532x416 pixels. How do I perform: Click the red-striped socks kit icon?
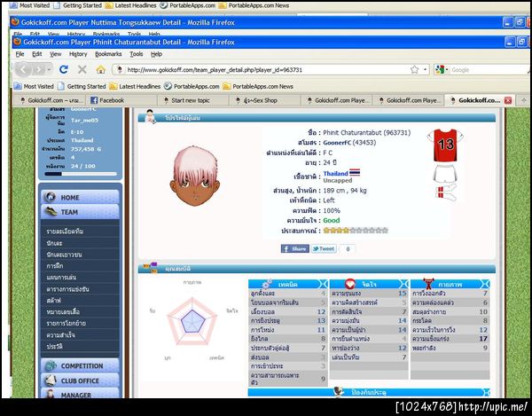coord(445,192)
